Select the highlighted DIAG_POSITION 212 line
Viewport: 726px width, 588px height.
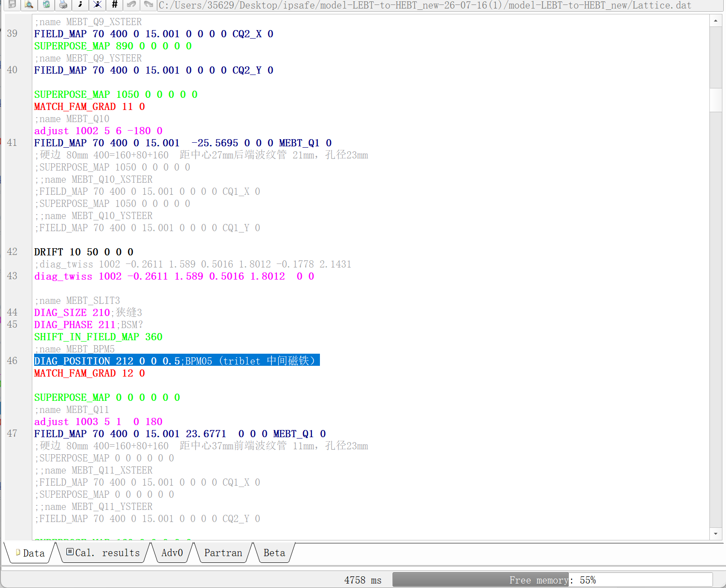tap(177, 361)
